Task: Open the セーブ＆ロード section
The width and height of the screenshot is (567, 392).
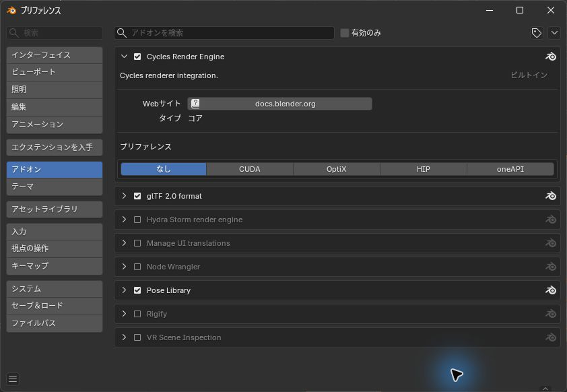Action: pos(55,306)
